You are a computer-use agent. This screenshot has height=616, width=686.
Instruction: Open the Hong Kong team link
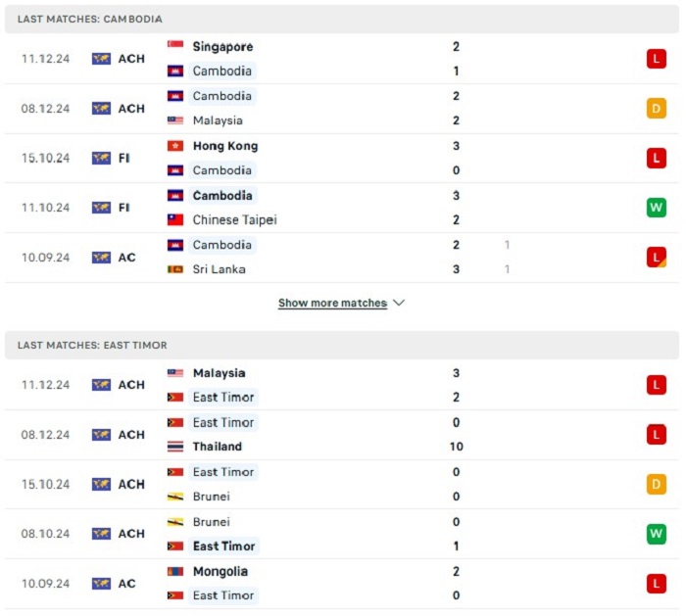click(225, 146)
